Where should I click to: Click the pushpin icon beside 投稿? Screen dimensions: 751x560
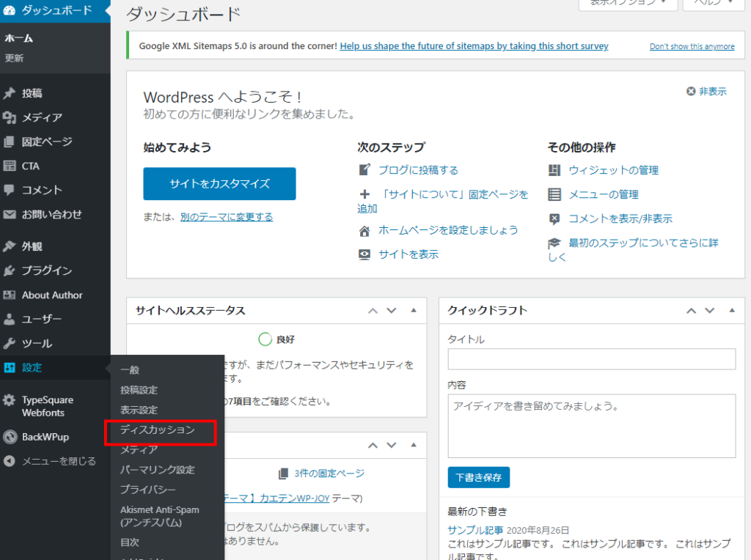click(9, 93)
